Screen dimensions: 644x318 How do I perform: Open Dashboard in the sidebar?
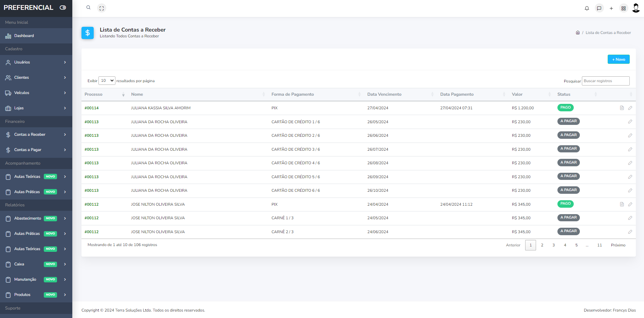coord(36,36)
